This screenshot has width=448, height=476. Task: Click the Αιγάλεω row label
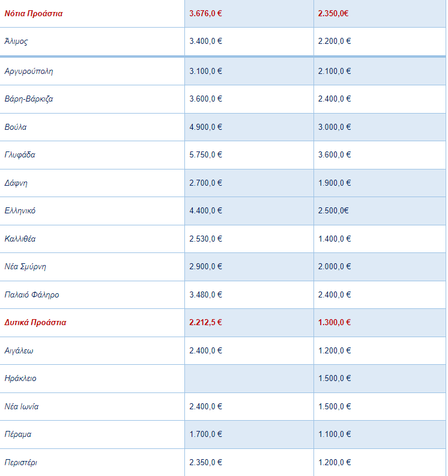pyautogui.click(x=19, y=351)
